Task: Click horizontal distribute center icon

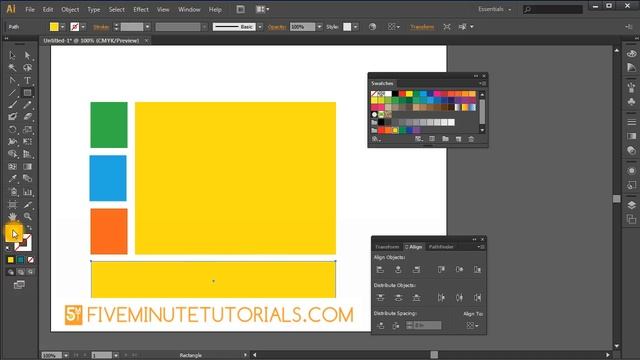Action: click(459, 298)
